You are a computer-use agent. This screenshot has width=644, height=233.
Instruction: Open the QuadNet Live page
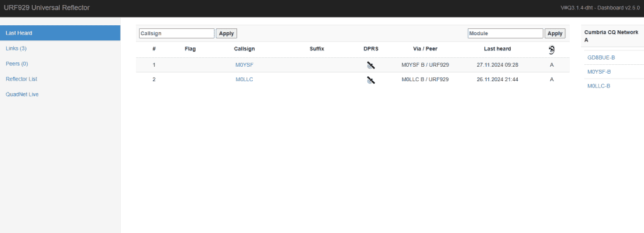22,94
